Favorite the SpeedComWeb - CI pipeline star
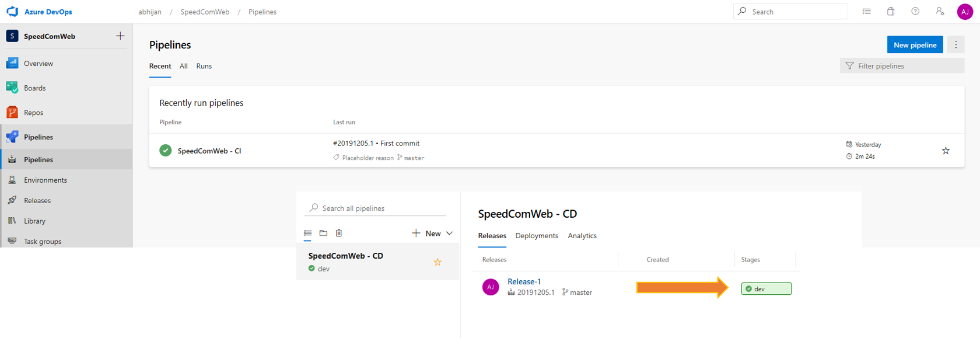Viewport: 980px width, 338px height. [x=946, y=151]
